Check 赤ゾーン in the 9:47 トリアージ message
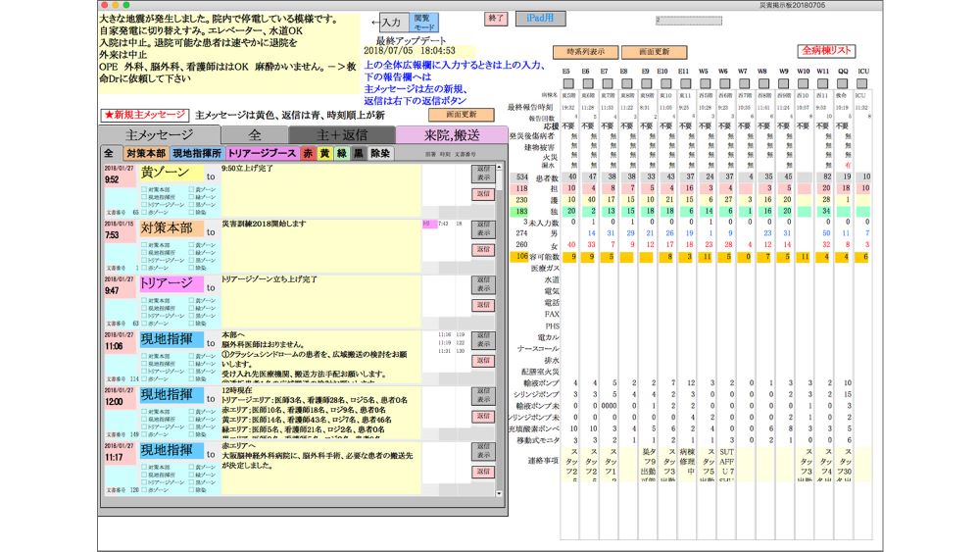Viewport: 980px width, 552px height. coord(144,324)
